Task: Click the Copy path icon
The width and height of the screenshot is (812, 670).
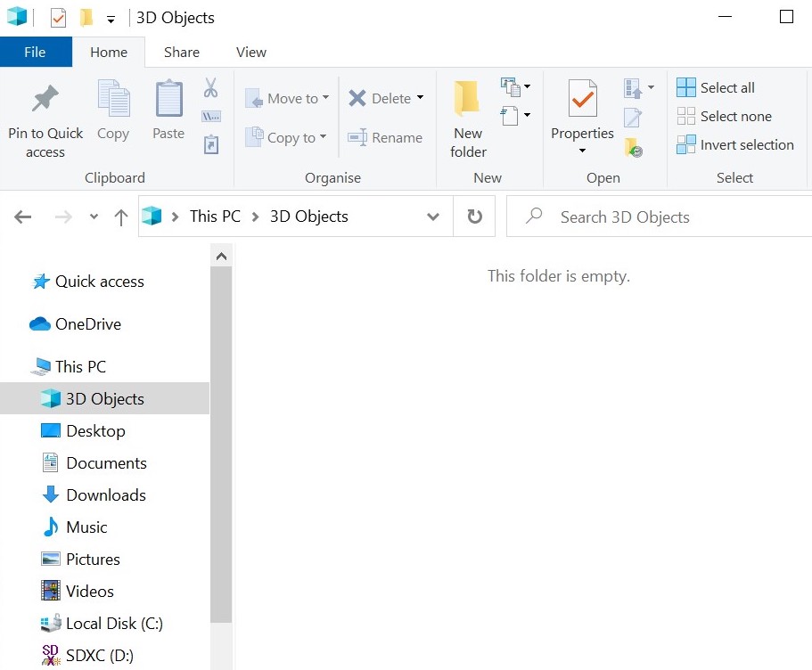Action: tap(210, 117)
